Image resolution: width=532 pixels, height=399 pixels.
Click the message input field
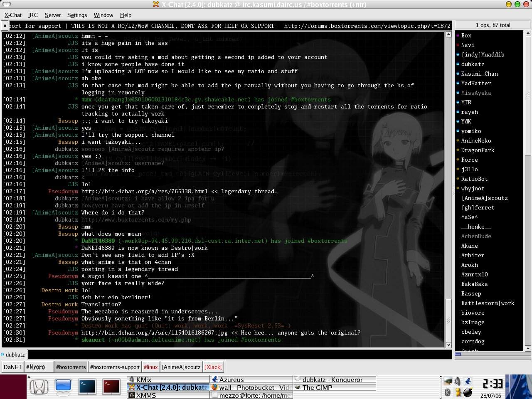pos(239,355)
